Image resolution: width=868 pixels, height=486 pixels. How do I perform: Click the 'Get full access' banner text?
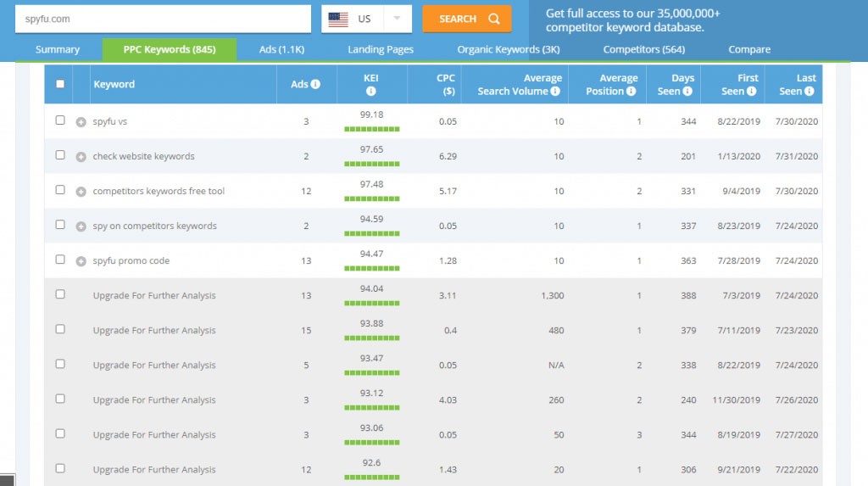click(x=632, y=20)
